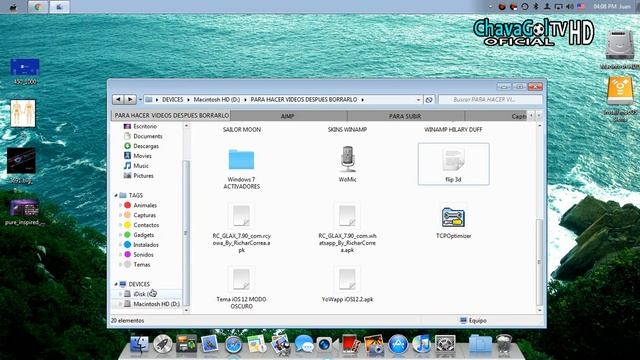Viewport: 640px width, 360px height.
Task: Select the yellow Contactos tag
Action: (x=142, y=225)
